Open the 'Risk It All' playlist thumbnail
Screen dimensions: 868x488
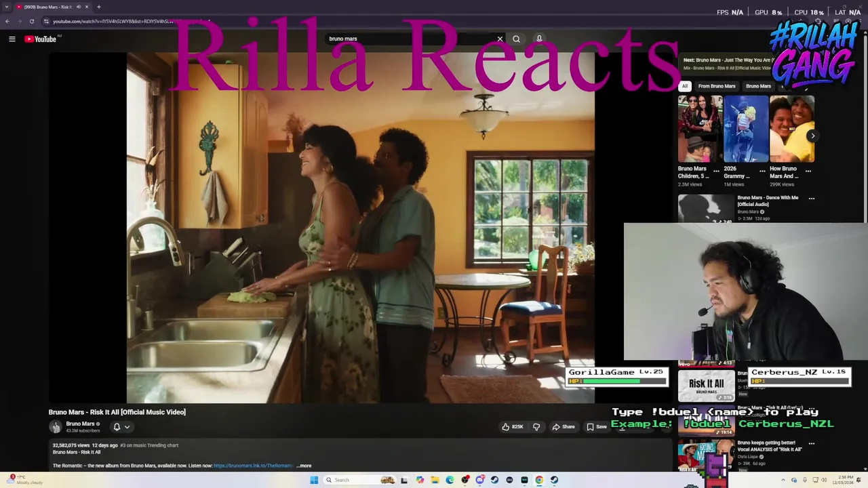[707, 386]
